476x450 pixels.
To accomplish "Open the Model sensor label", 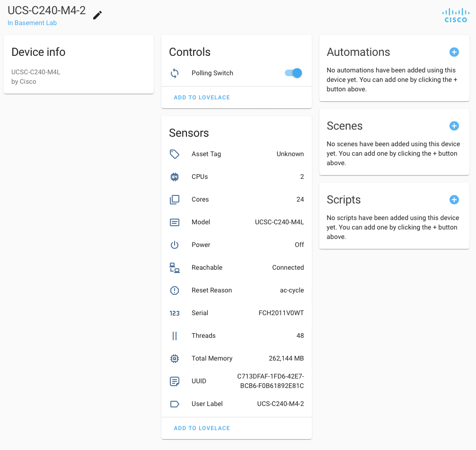I will tap(201, 222).
